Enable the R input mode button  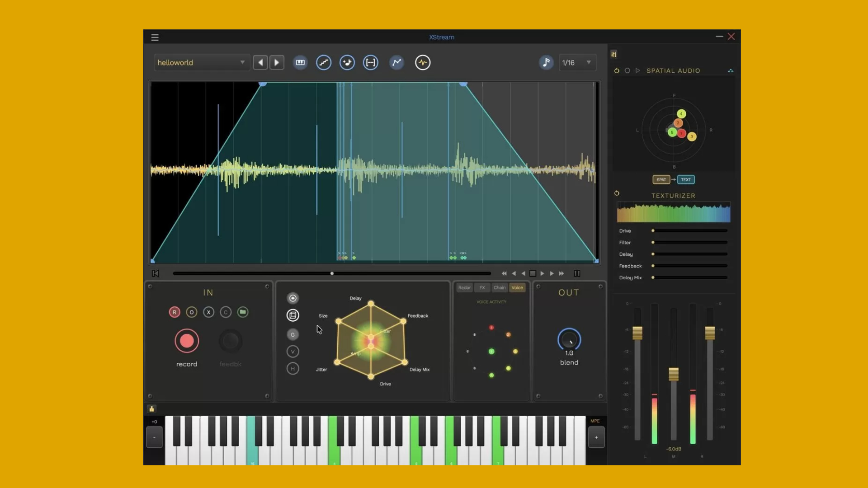tap(175, 312)
